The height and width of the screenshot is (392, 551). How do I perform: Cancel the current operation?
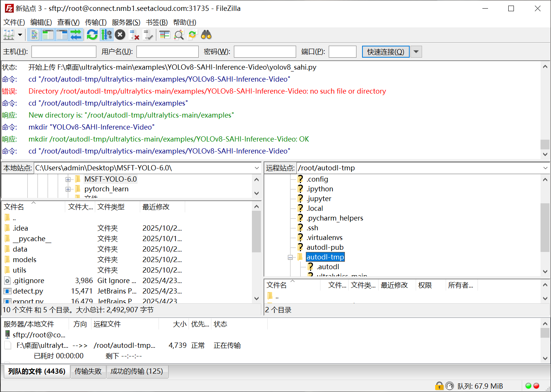click(120, 35)
